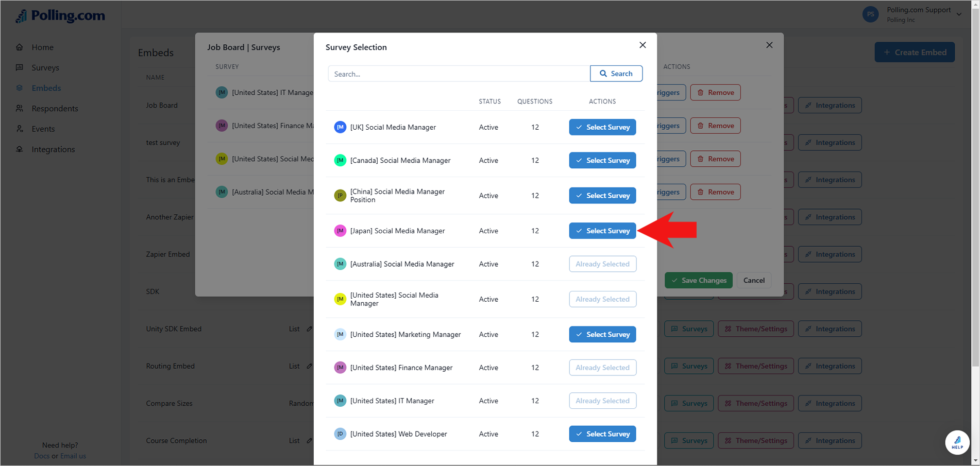Open the Help widget
The width and height of the screenshot is (980, 466).
(957, 442)
